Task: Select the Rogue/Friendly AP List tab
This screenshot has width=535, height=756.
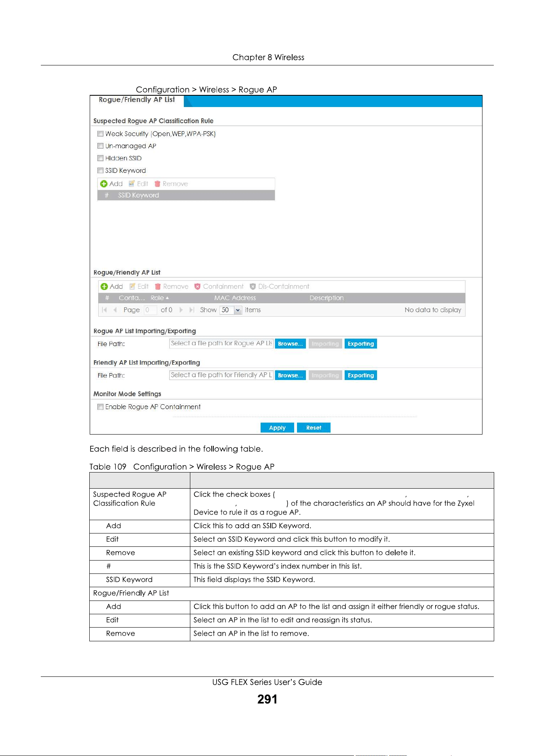Action: 137,100
